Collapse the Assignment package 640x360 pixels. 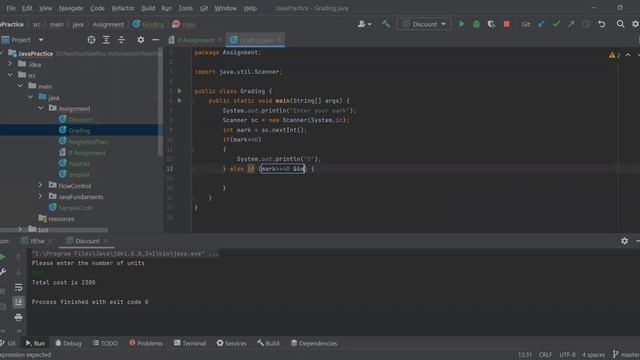click(41, 108)
